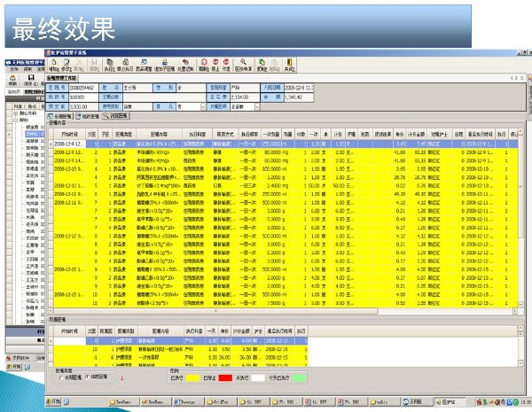Select lower grid highlighted row with 6.00 amount

click(x=180, y=340)
